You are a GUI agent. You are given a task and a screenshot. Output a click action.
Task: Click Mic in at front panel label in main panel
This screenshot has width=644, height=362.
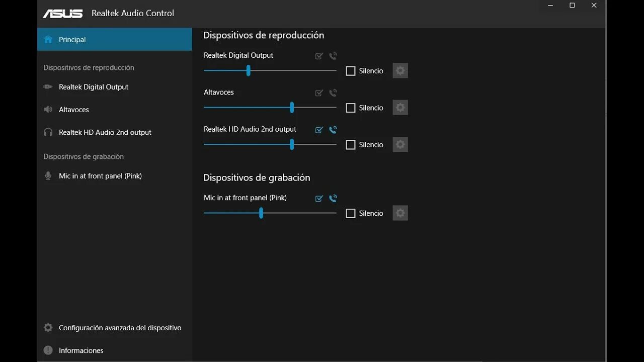tap(245, 198)
